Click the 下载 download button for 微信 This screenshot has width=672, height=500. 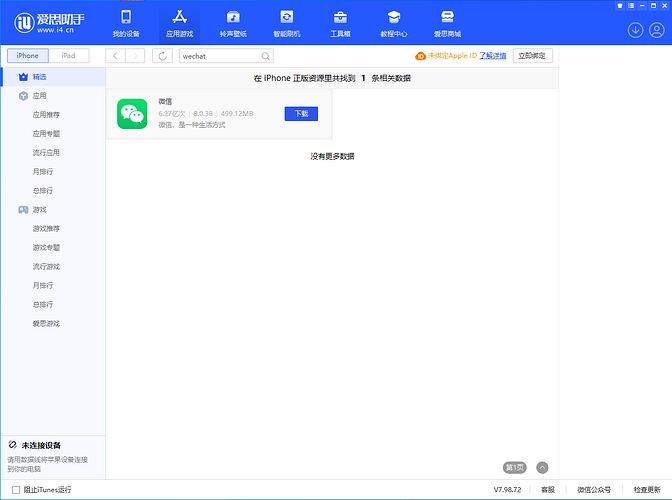click(x=301, y=113)
